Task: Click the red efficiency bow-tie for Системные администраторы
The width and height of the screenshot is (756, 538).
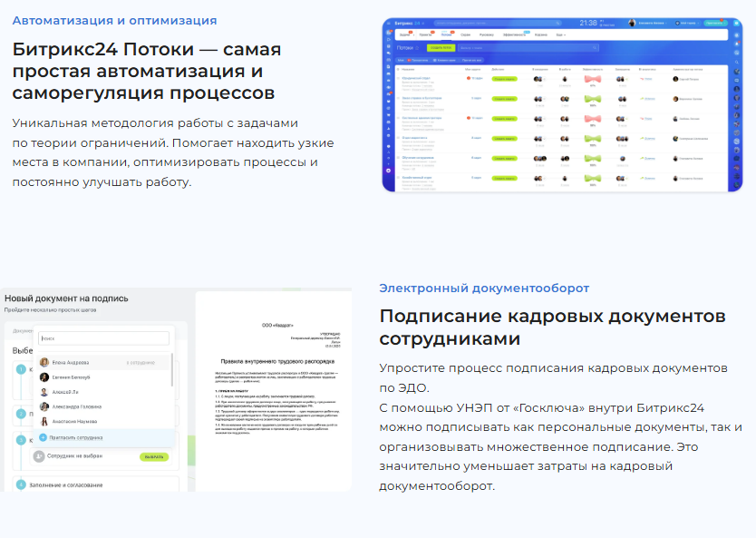Action: [x=593, y=119]
